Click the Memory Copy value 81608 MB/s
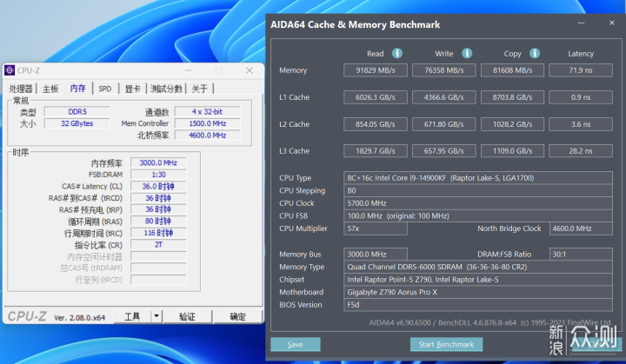The width and height of the screenshot is (626, 364). click(x=512, y=70)
